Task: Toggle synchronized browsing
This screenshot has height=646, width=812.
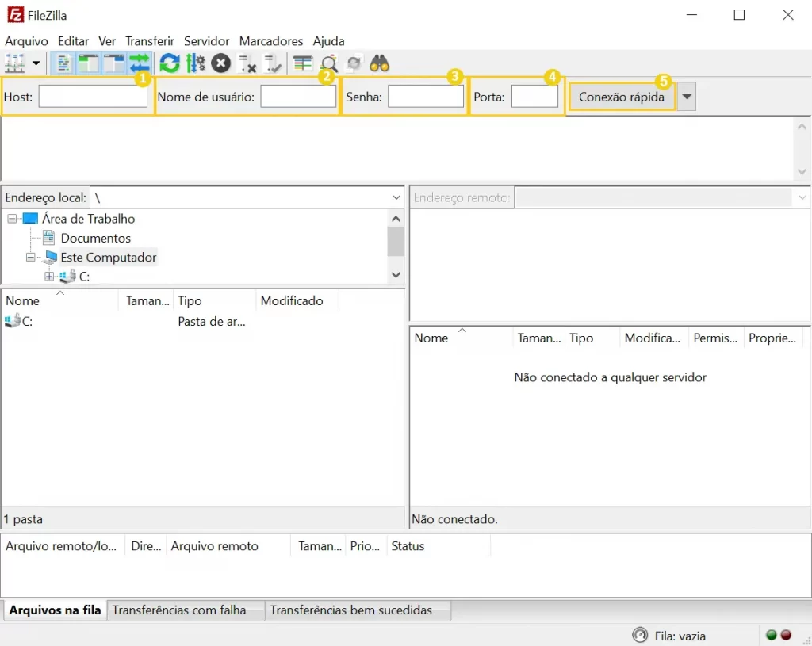Action: click(354, 63)
